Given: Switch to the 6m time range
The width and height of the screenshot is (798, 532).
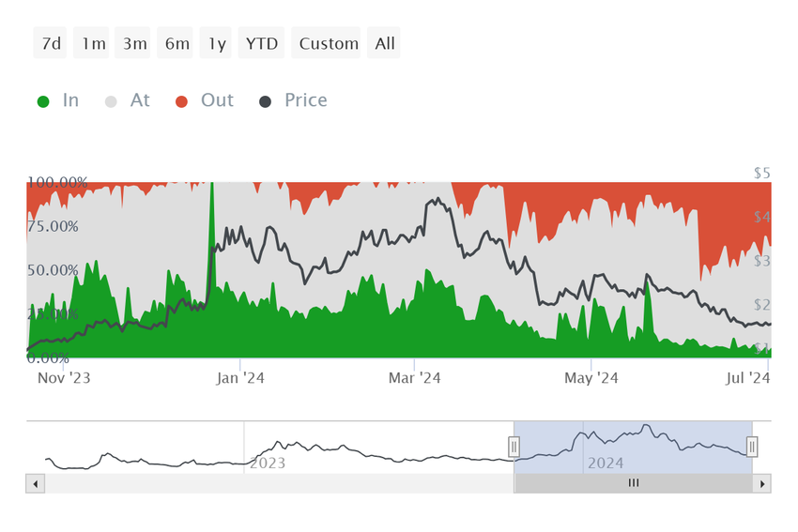Looking at the screenshot, I should [175, 43].
